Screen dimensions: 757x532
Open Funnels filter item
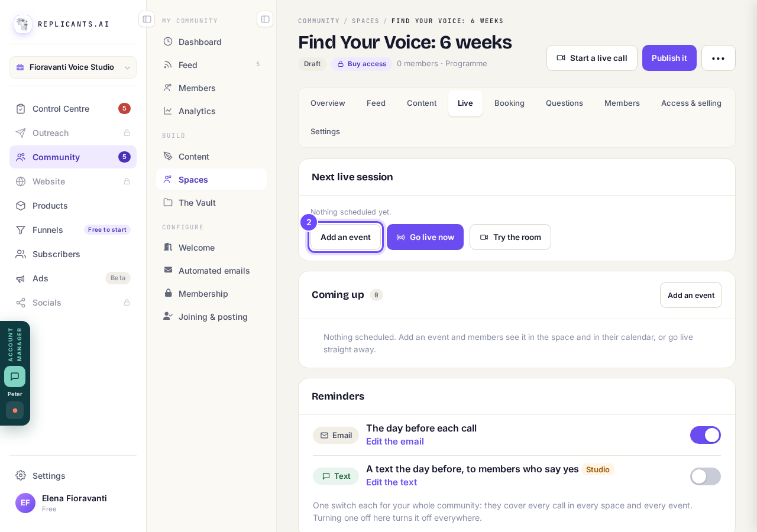point(73,230)
